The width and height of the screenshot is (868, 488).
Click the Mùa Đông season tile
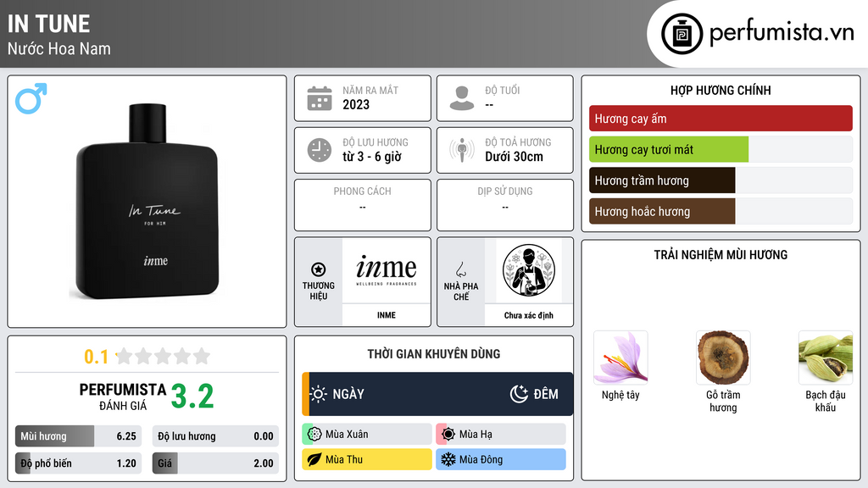point(500,460)
